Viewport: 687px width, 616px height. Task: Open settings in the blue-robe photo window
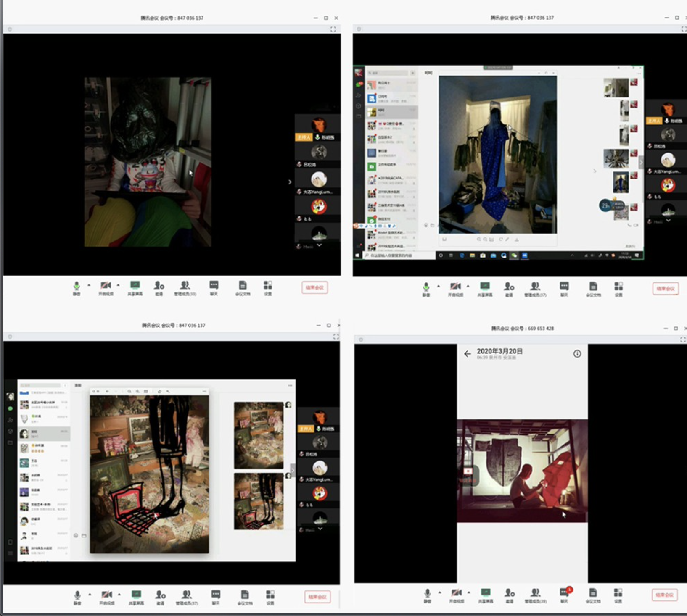tap(618, 290)
